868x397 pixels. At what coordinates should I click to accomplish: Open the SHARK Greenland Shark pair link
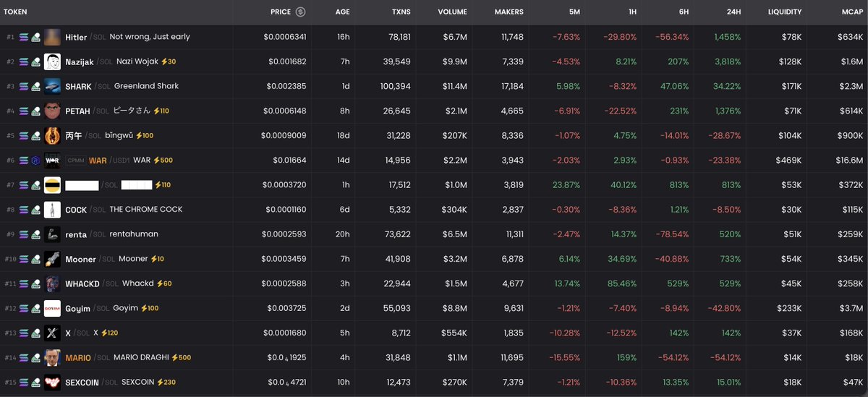[x=122, y=86]
